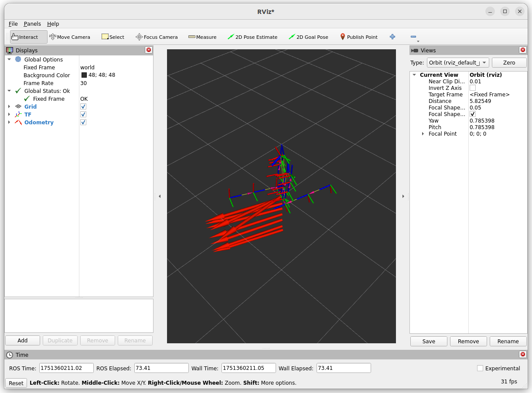Open the view Type dropdown
532x393 pixels.
tap(458, 63)
